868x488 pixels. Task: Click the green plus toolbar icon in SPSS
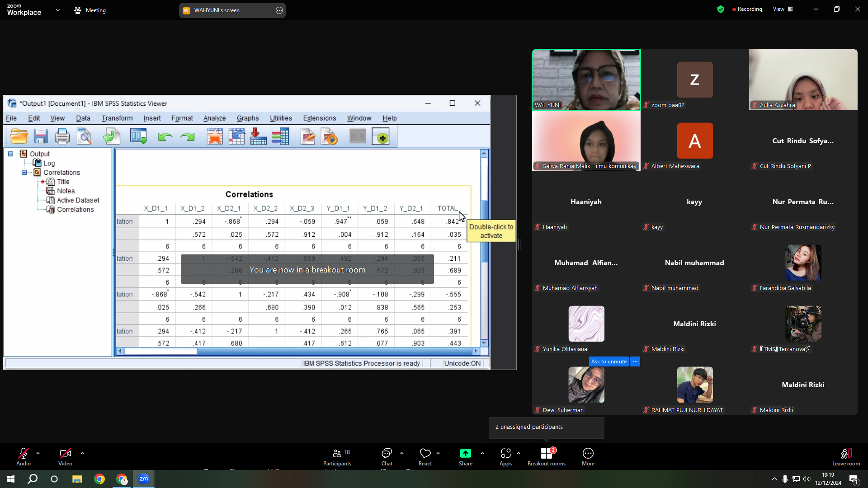click(381, 136)
